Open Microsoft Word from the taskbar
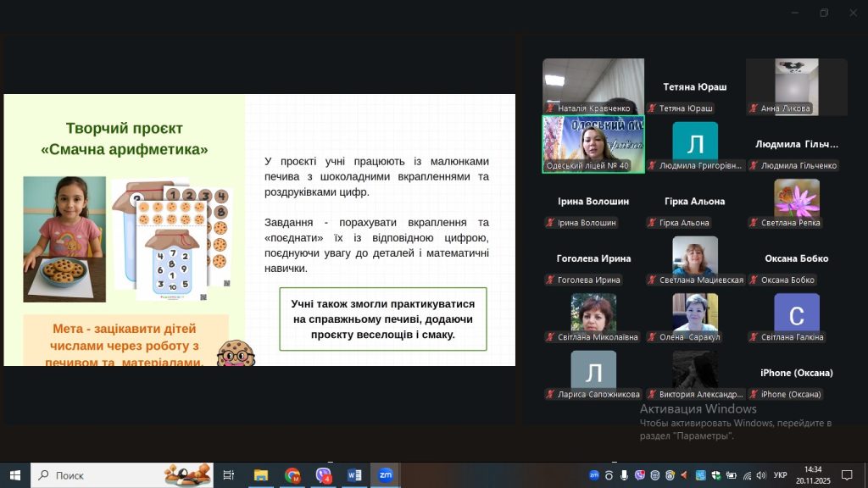 click(x=354, y=475)
